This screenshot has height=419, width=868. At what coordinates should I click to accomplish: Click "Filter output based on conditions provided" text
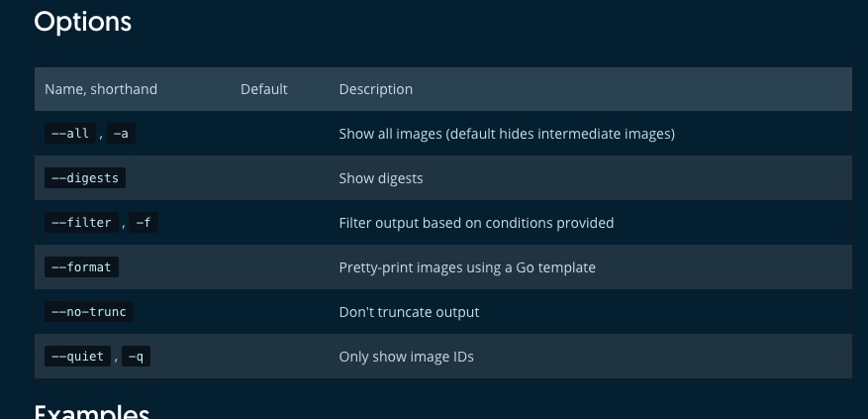click(x=476, y=223)
